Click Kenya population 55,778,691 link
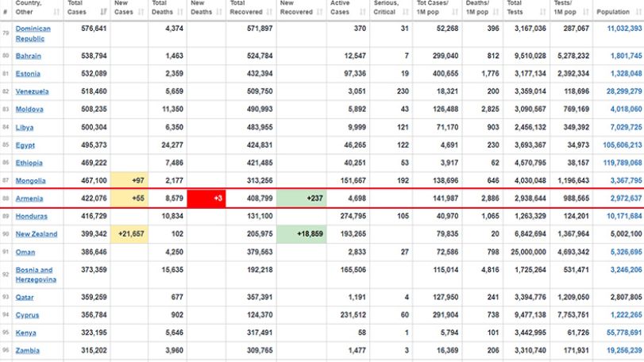The width and height of the screenshot is (644, 362). 624,333
